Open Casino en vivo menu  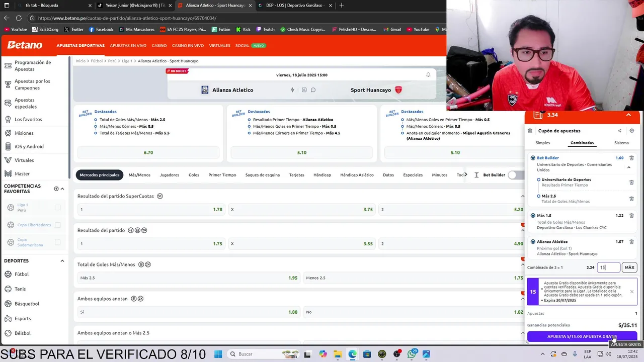coord(188,45)
